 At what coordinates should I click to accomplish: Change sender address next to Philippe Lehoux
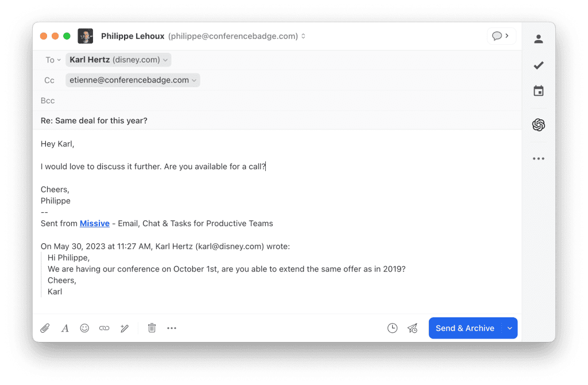[x=303, y=36]
